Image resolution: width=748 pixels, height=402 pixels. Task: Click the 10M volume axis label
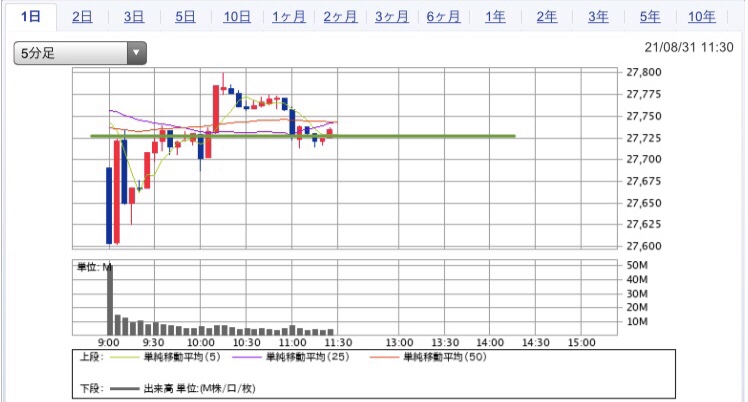click(637, 321)
